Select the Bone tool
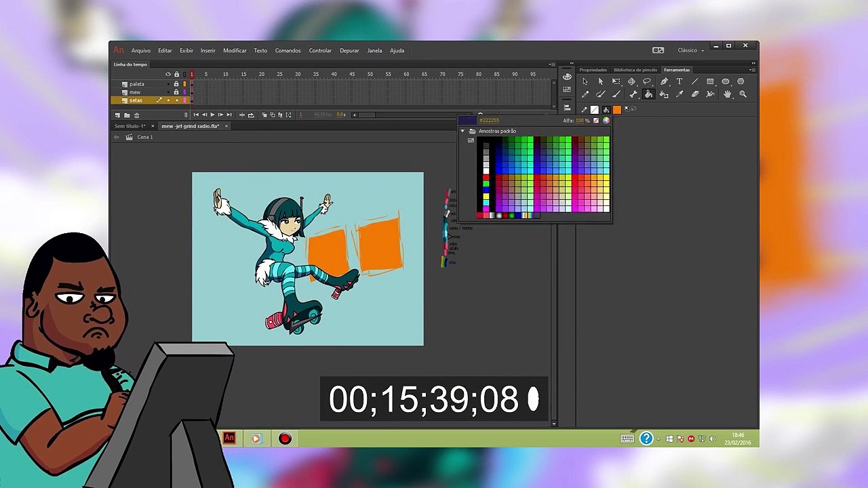The image size is (868, 488). pyautogui.click(x=633, y=94)
